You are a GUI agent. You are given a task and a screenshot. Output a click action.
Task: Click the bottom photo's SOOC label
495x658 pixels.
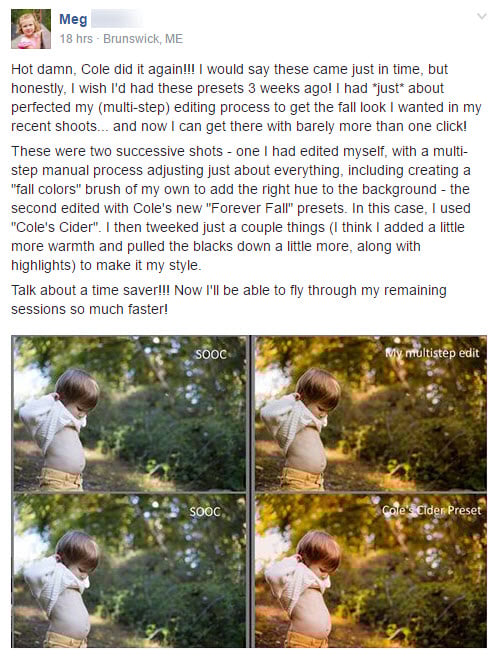click(x=205, y=512)
